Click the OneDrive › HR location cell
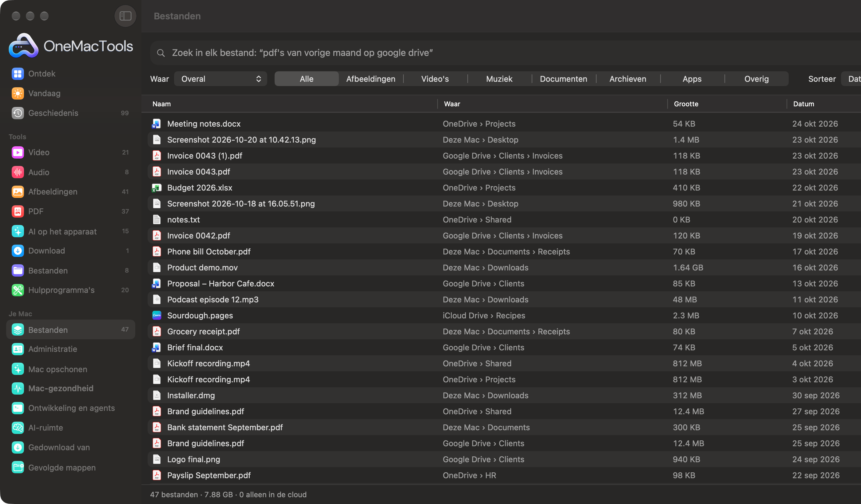861x504 pixels. (470, 475)
